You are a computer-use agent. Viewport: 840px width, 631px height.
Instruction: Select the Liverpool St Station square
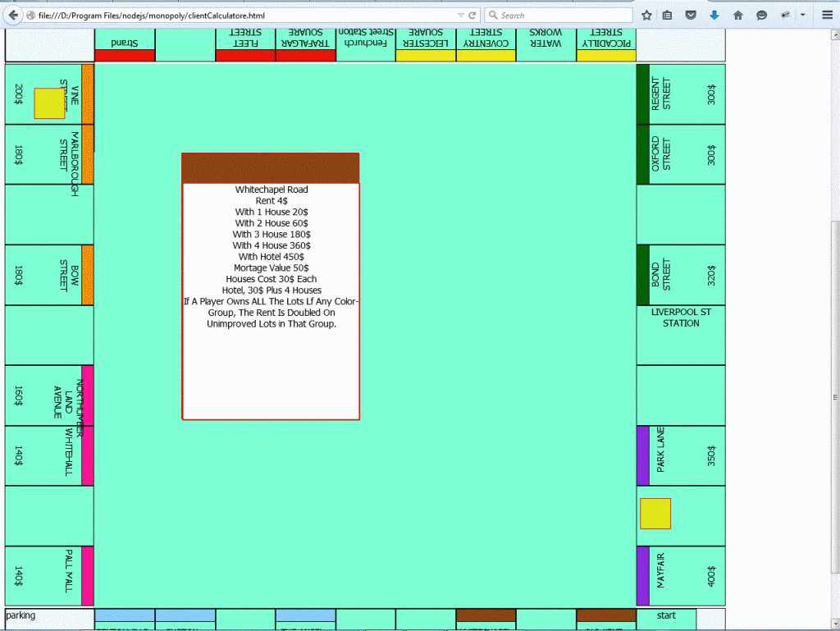681,336
